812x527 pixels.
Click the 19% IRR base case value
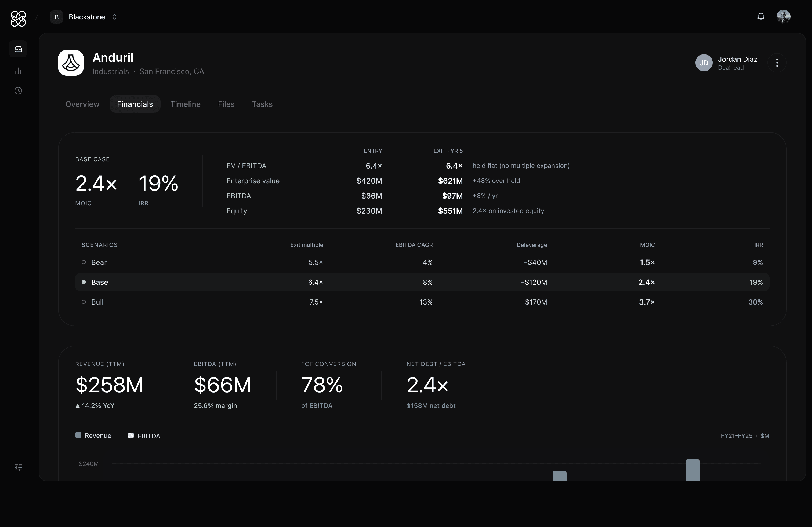(x=158, y=183)
